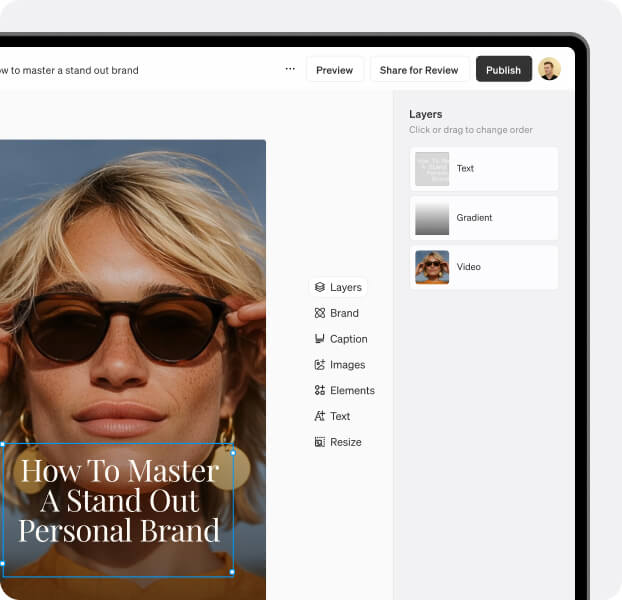Switch to the Brand panel label
The width and height of the screenshot is (622, 600).
pos(344,313)
